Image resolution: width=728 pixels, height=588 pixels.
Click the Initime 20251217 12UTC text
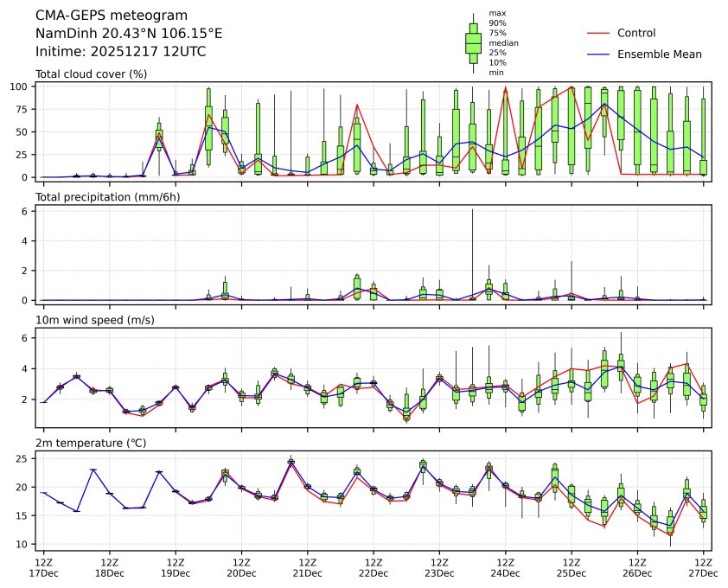click(x=120, y=52)
